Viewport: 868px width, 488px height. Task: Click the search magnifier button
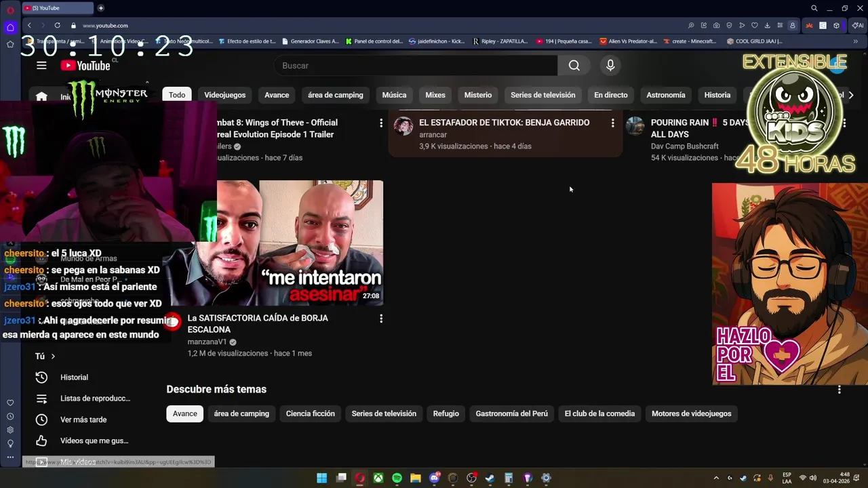(574, 66)
